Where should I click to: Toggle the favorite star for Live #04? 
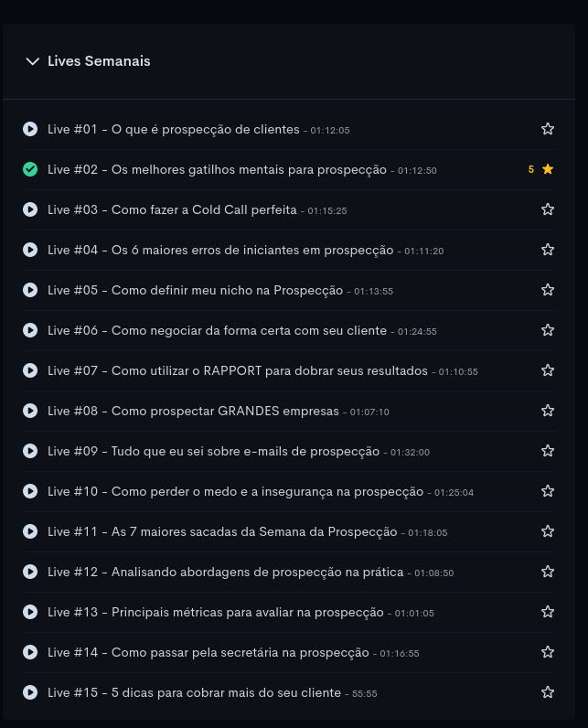point(548,250)
